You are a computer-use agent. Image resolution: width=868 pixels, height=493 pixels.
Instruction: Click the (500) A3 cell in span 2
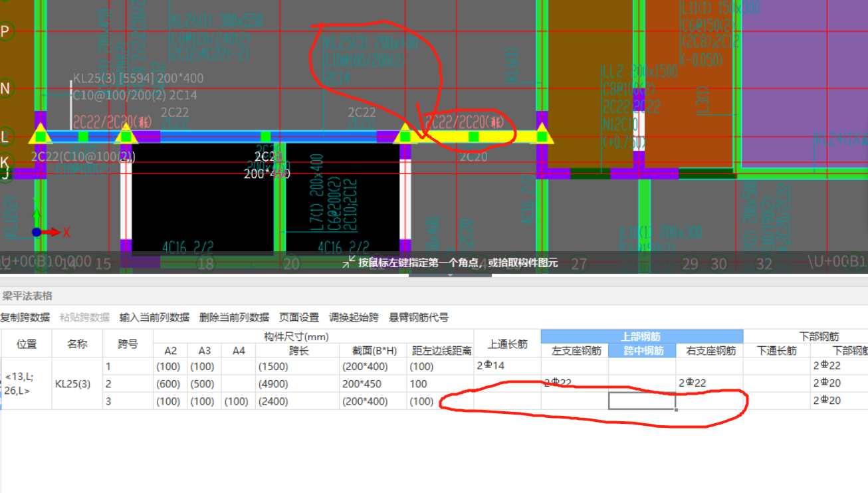[x=204, y=383]
